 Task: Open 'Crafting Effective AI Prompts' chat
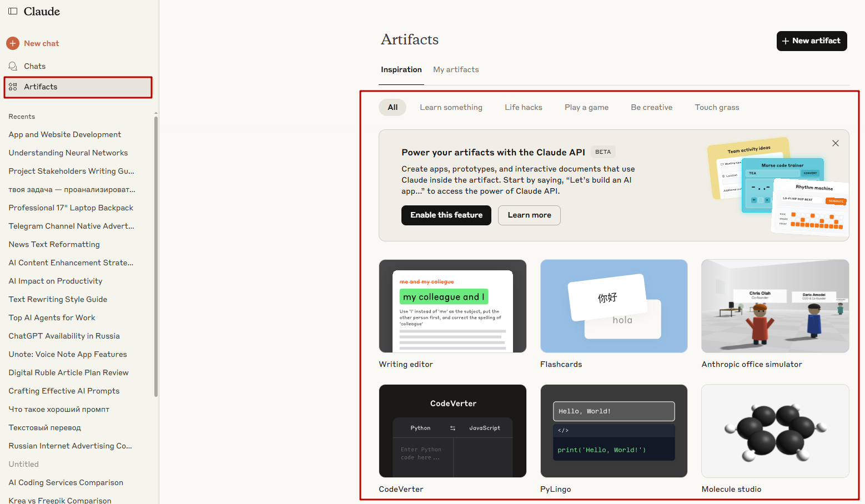pyautogui.click(x=64, y=391)
